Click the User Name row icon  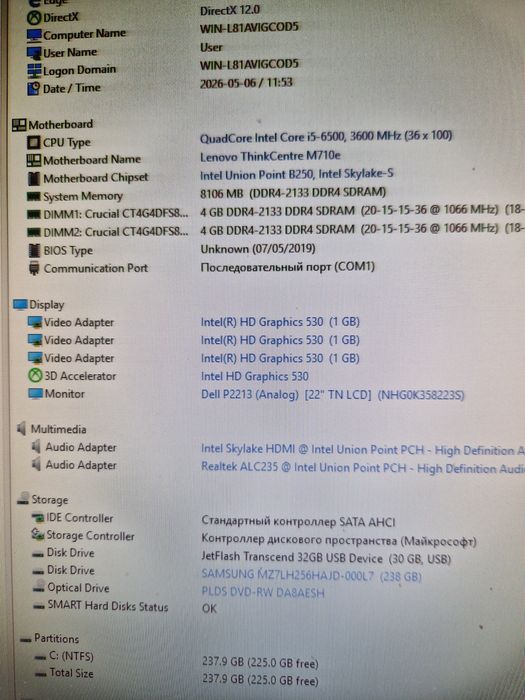pyautogui.click(x=34, y=53)
